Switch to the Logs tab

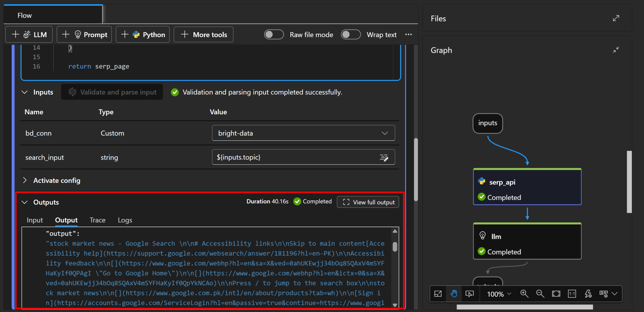125,220
